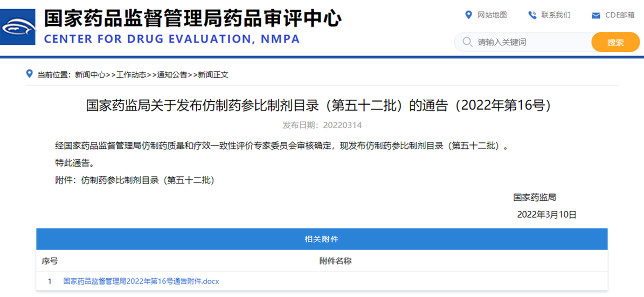Download 国家药品监督管理局2022年第16号通告附件.docx

pyautogui.click(x=141, y=281)
